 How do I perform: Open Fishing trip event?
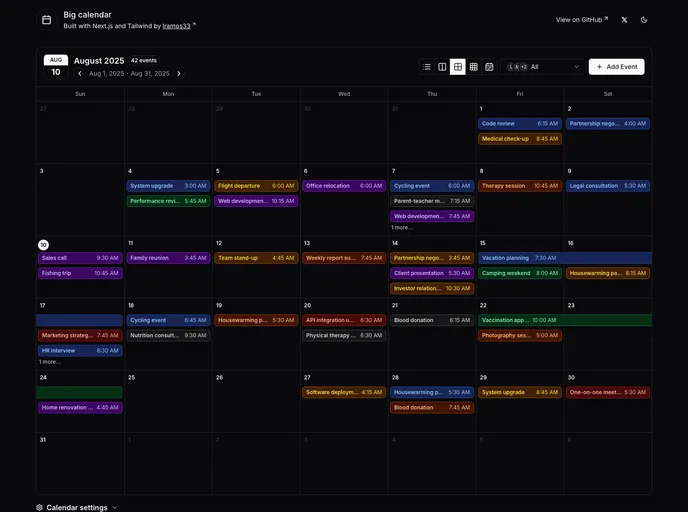pyautogui.click(x=80, y=273)
